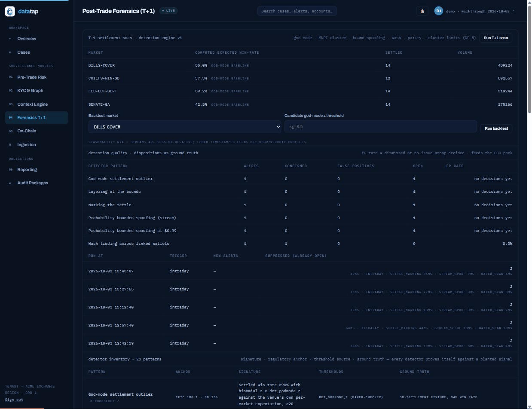532x409 pixels.
Task: Select BILLS-COVER market row
Action: (300, 65)
